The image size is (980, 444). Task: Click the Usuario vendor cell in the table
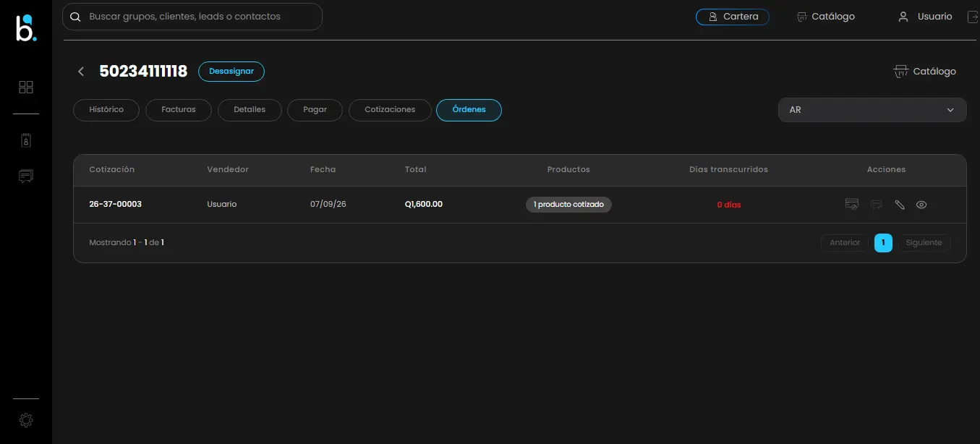[x=222, y=205]
